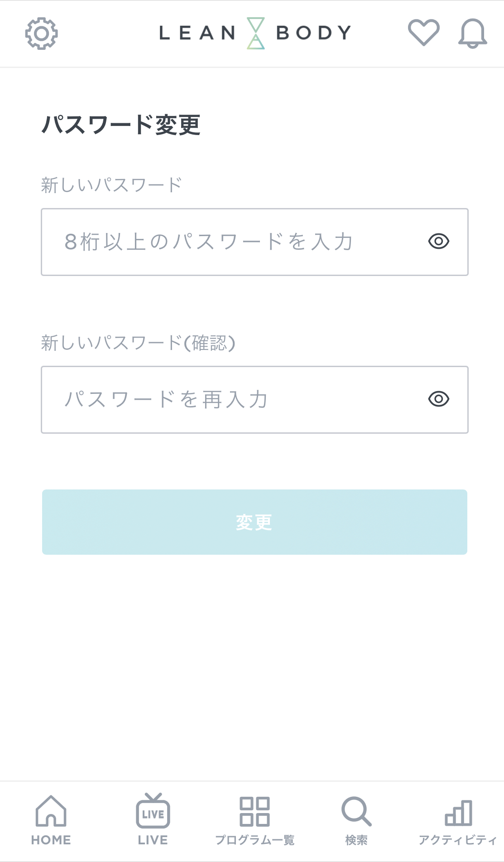Tap the magnifying glass search icon
Image resolution: width=504 pixels, height=862 pixels.
[356, 811]
